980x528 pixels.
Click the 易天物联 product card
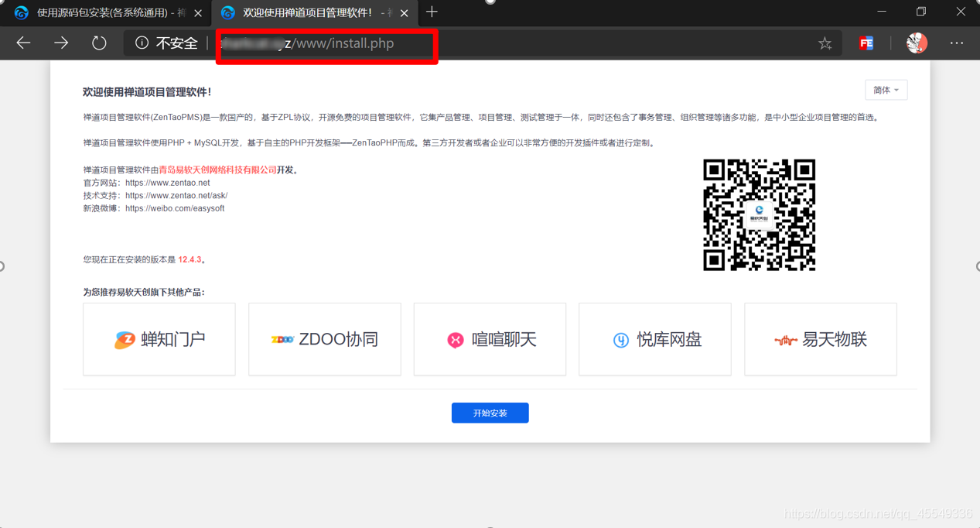821,339
